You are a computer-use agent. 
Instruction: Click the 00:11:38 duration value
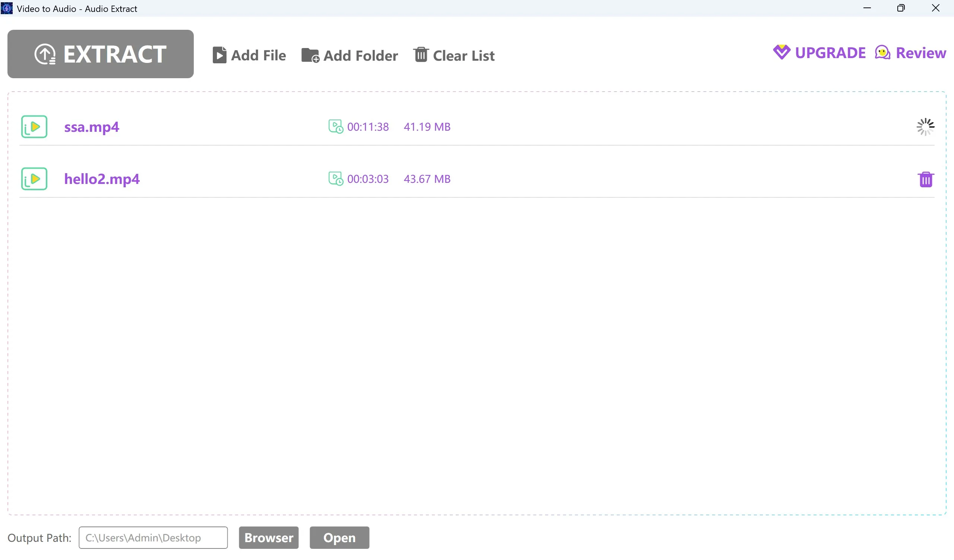point(368,127)
